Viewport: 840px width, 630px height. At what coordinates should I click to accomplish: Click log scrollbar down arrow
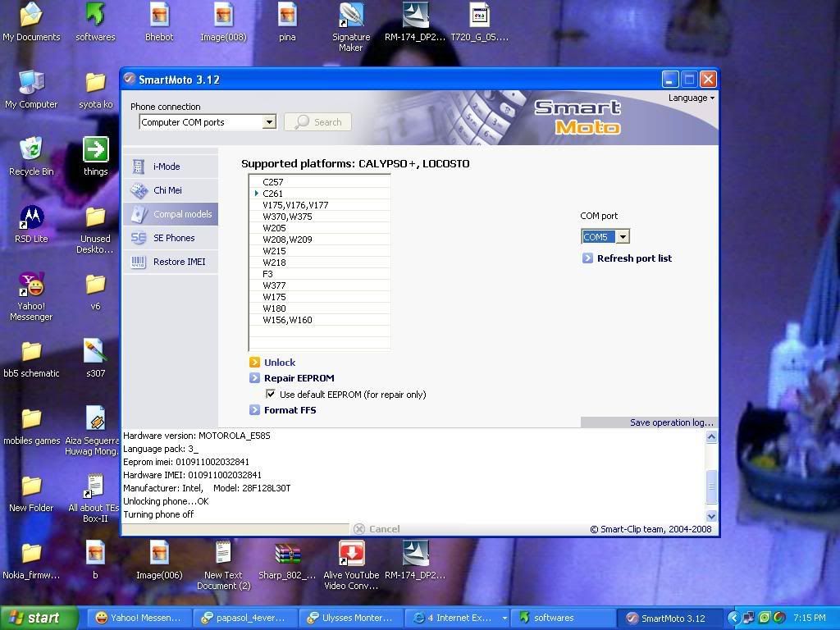[x=711, y=517]
